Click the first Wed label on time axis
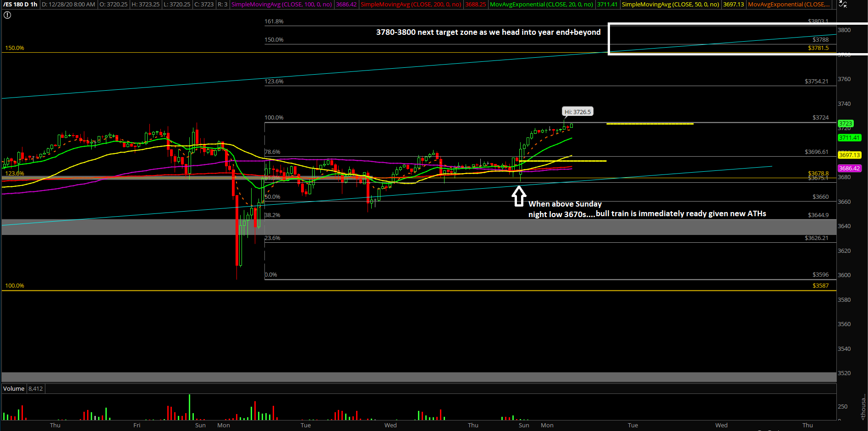 click(390, 426)
